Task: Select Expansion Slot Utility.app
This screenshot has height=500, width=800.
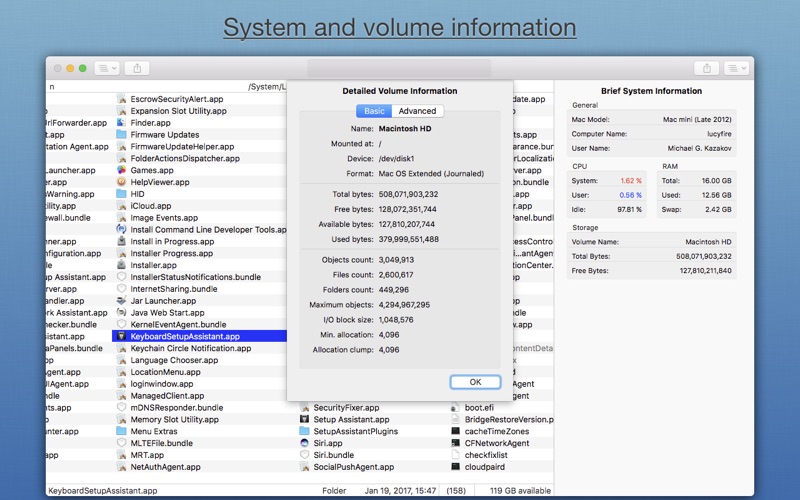Action: [199, 111]
